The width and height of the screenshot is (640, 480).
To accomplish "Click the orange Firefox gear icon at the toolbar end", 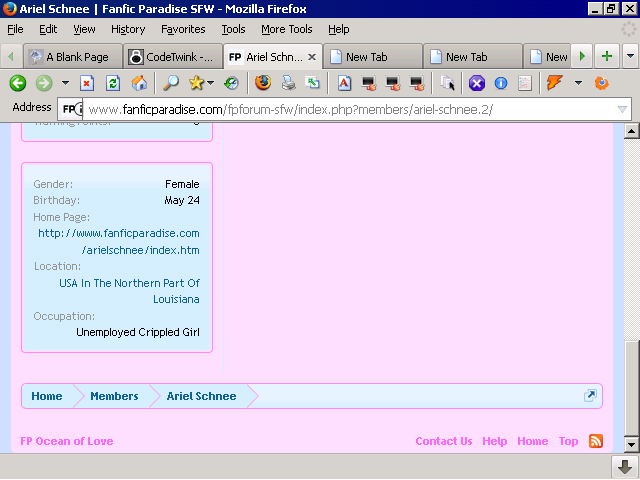I will coord(602,83).
